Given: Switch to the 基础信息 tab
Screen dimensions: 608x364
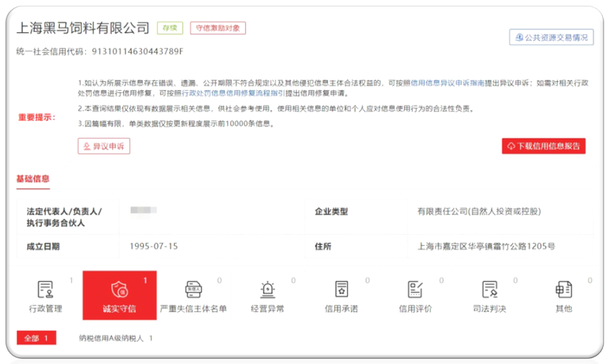Looking at the screenshot, I should click(33, 179).
